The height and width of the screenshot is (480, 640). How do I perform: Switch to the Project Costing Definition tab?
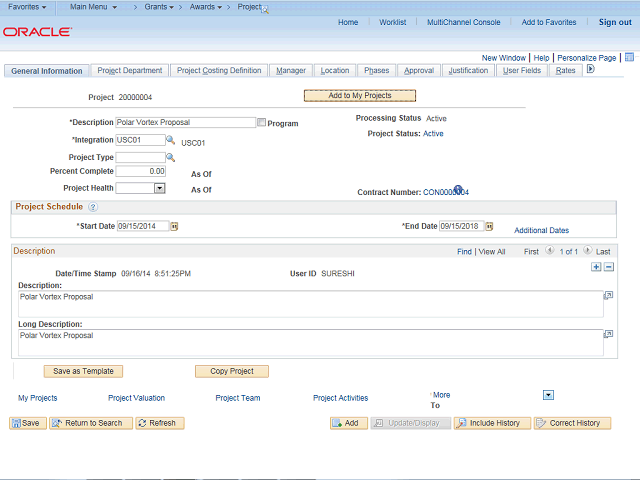[219, 71]
